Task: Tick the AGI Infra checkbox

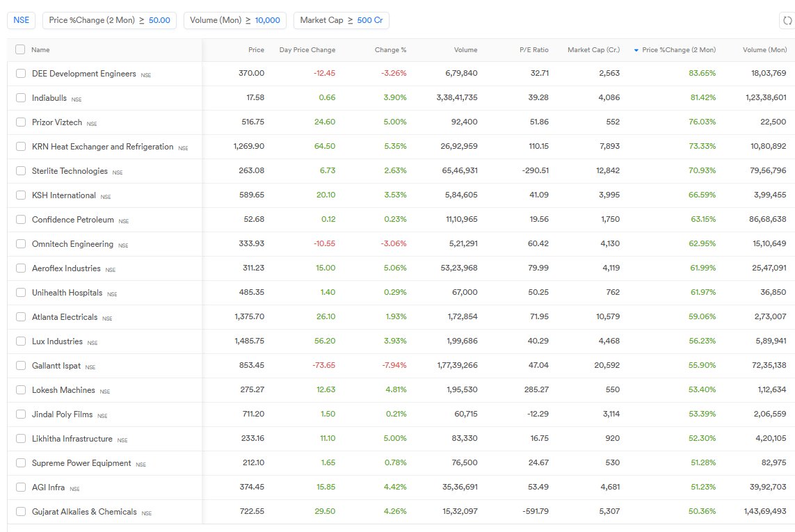Action: (21, 487)
